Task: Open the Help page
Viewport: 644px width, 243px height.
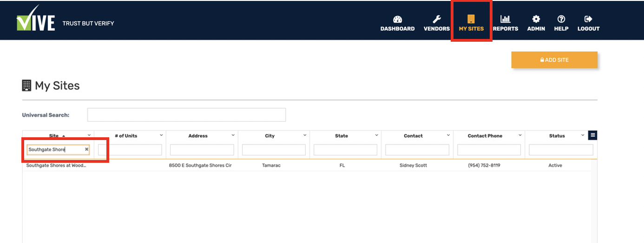Action: click(561, 24)
